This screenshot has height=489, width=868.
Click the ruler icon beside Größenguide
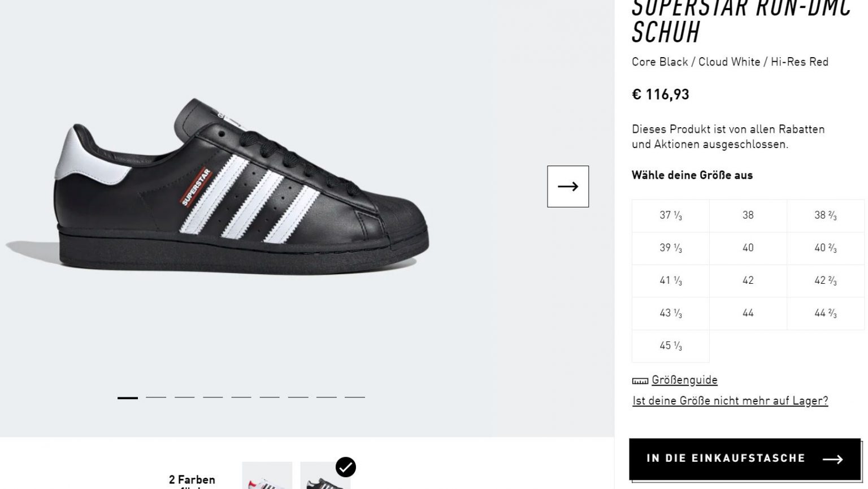(x=640, y=381)
